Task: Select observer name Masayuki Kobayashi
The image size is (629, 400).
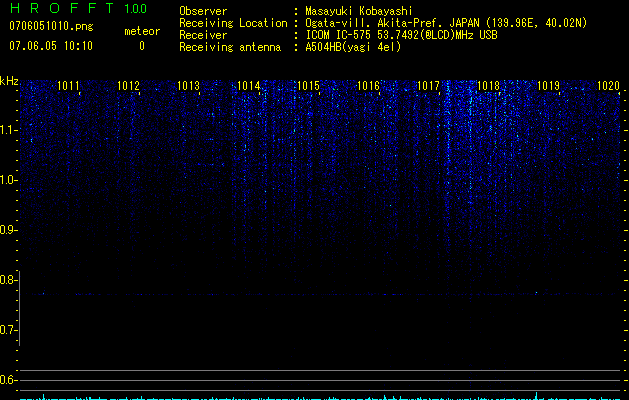Action: pyautogui.click(x=359, y=11)
